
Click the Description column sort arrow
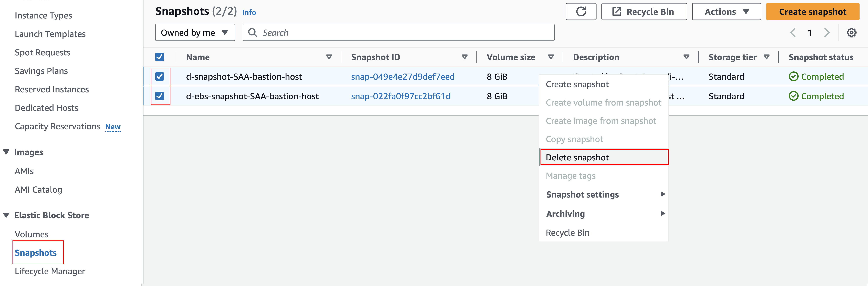pyautogui.click(x=686, y=57)
